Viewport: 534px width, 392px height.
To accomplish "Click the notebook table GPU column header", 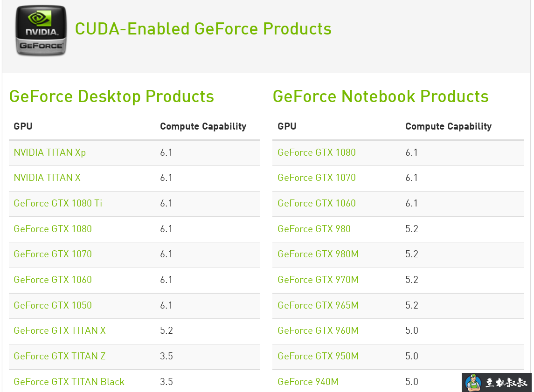I will point(287,126).
